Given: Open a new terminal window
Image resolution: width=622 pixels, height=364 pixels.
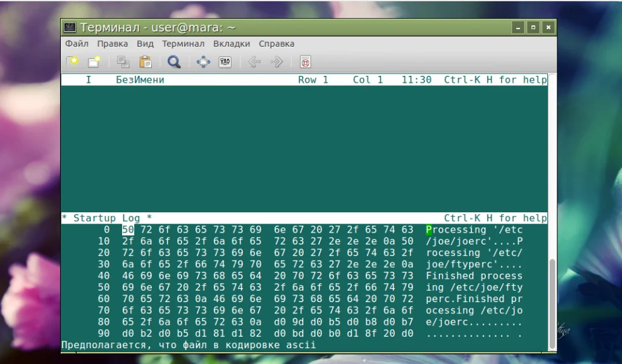Looking at the screenshot, I should click(94, 61).
